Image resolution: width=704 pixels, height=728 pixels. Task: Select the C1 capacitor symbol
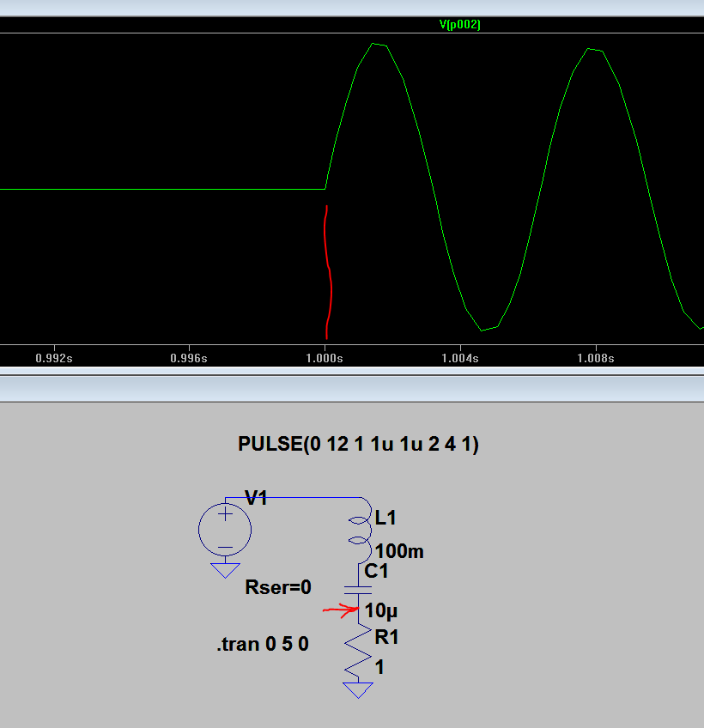(359, 590)
